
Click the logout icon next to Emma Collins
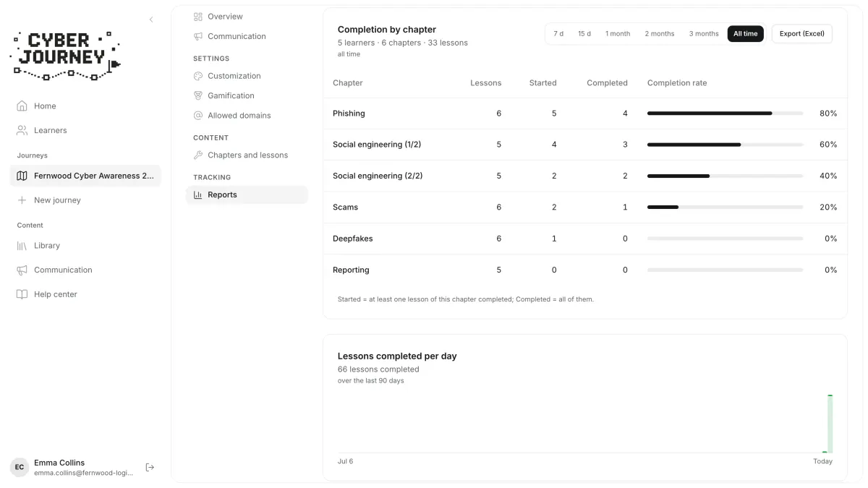(x=150, y=467)
